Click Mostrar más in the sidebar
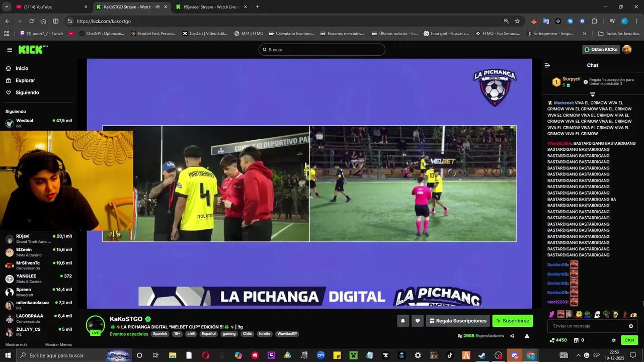 (x=17, y=345)
